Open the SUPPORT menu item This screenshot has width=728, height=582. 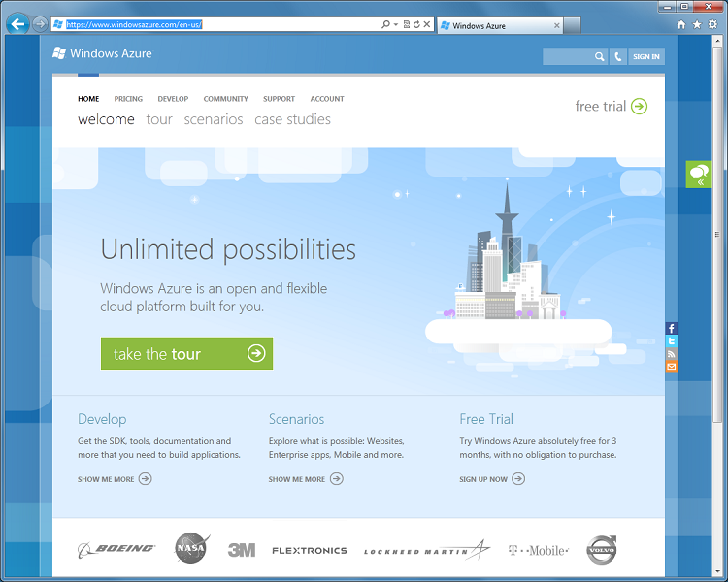tap(279, 99)
